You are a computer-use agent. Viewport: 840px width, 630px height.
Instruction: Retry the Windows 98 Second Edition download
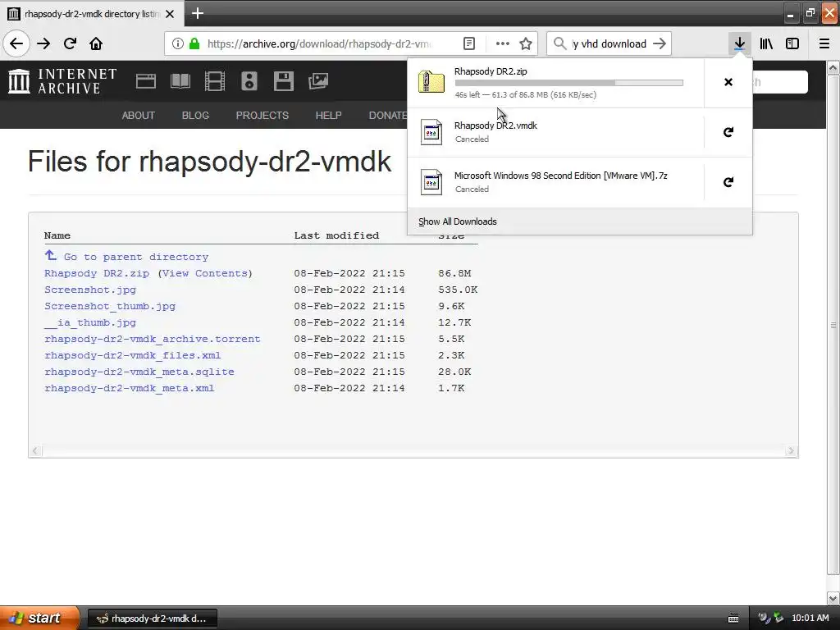tap(728, 182)
